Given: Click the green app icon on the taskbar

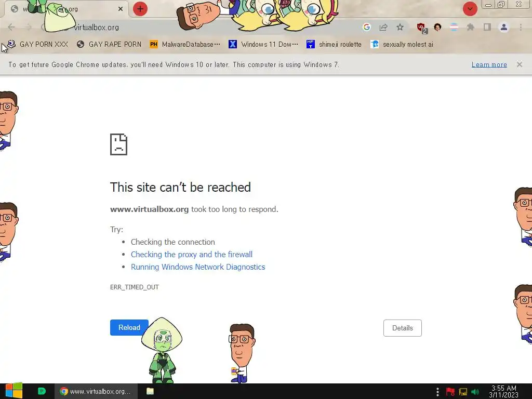Looking at the screenshot, I should tap(42, 391).
